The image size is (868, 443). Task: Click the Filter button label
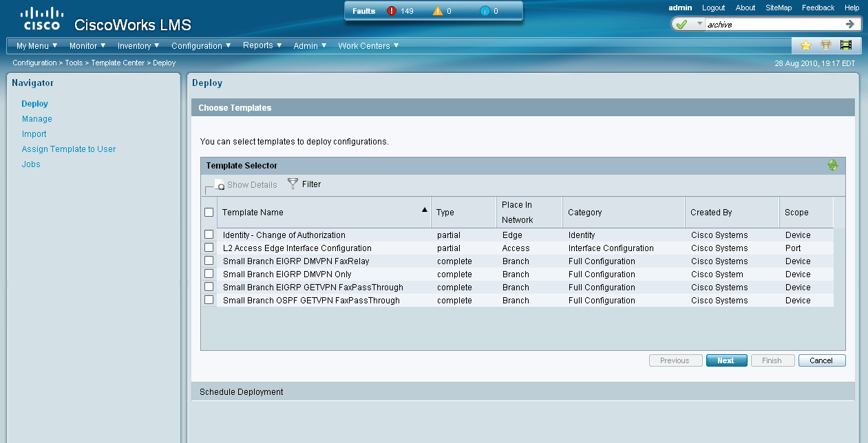pyautogui.click(x=311, y=184)
